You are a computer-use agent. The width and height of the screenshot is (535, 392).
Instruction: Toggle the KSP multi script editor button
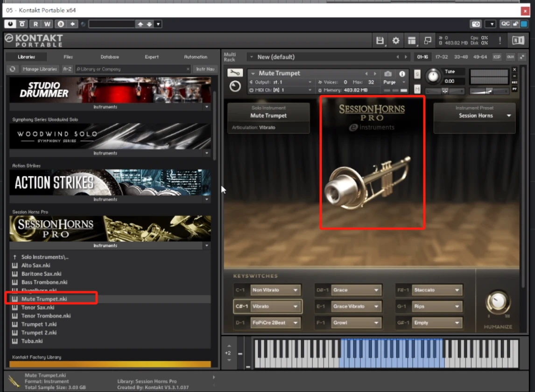tap(497, 57)
